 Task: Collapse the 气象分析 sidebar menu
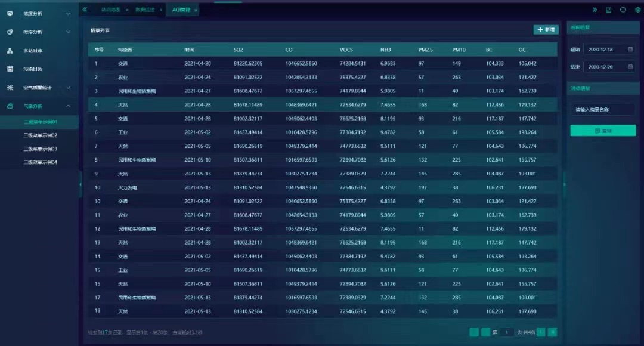coord(68,106)
